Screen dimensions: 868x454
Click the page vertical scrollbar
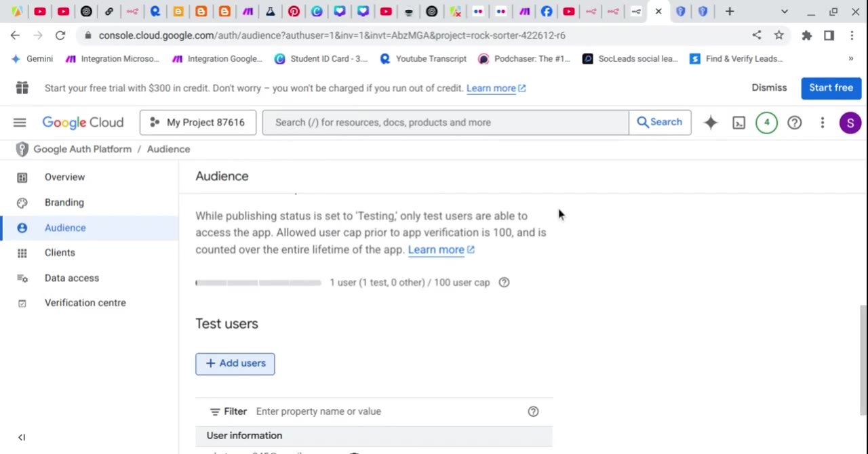pyautogui.click(x=863, y=359)
